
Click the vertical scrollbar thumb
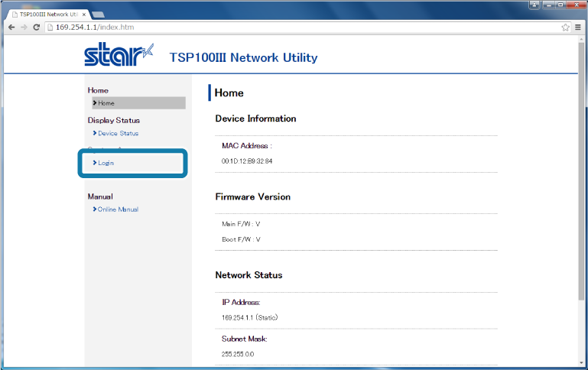[x=582, y=170]
